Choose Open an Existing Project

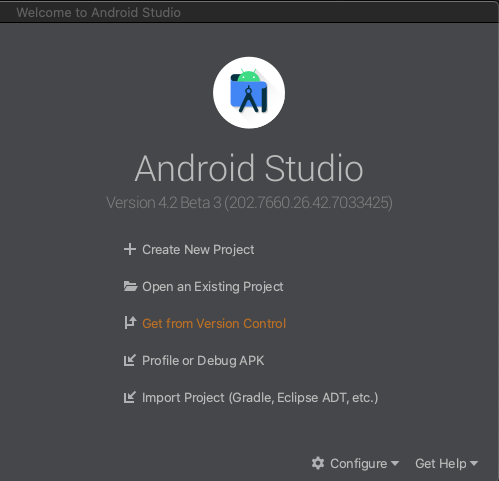[x=213, y=287]
